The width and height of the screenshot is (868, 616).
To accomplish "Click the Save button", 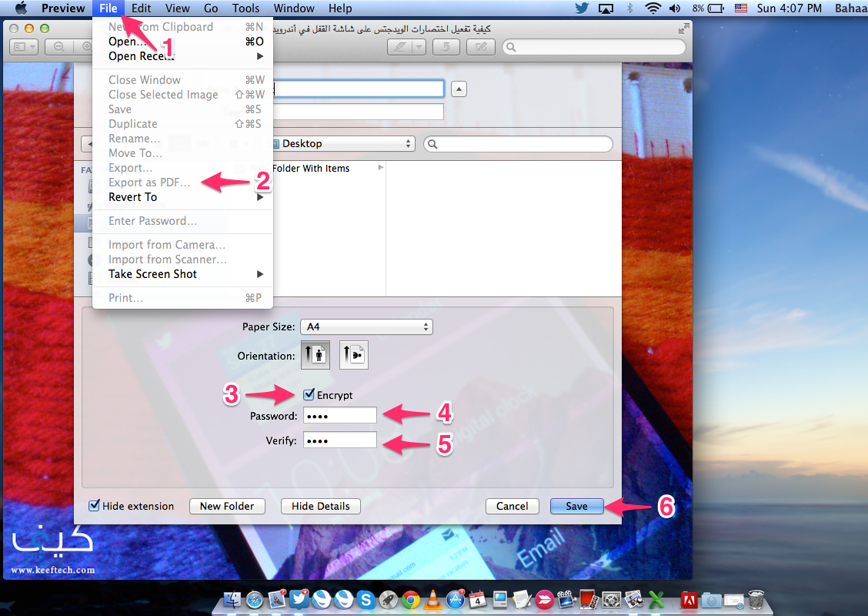I will pos(577,506).
